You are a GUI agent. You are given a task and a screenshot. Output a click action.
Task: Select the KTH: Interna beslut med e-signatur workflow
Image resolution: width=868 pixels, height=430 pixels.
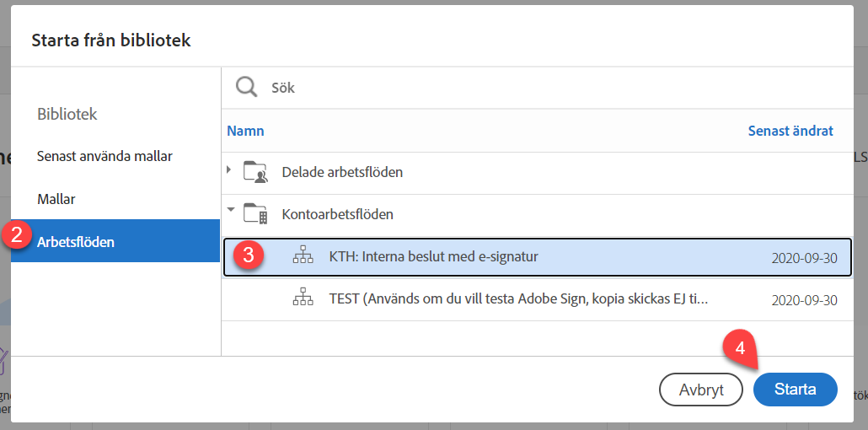point(433,257)
